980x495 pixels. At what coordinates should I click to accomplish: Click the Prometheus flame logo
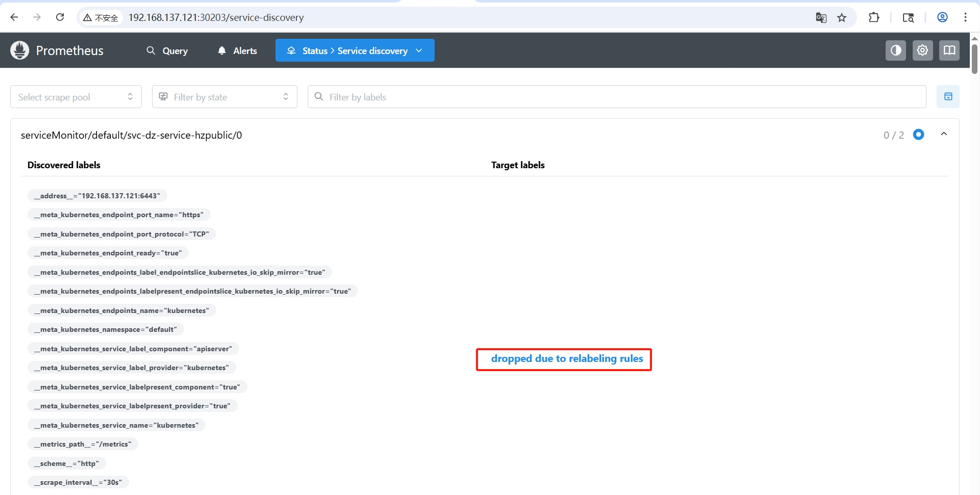coord(20,50)
